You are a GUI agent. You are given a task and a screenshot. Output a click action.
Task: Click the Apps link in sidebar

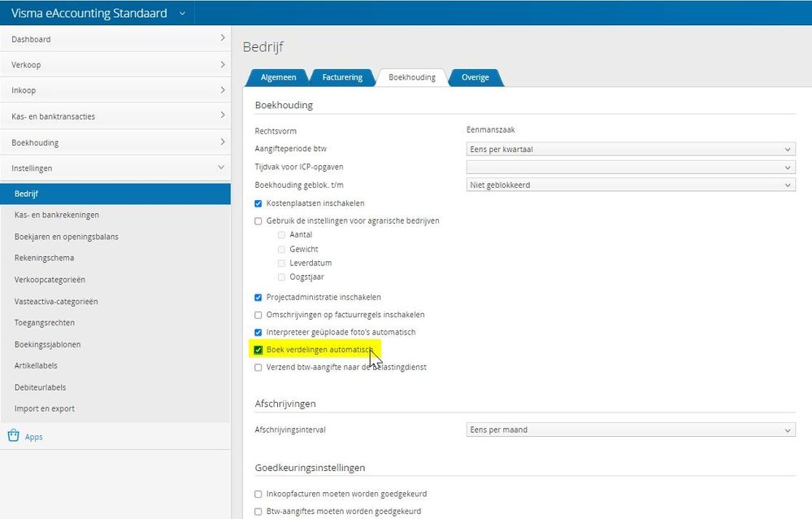(33, 437)
